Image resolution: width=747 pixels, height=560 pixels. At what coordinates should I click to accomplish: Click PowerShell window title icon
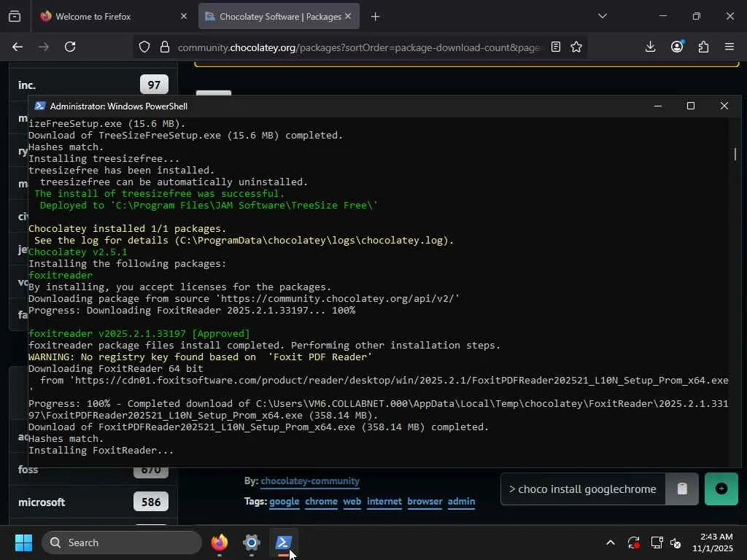(x=40, y=106)
